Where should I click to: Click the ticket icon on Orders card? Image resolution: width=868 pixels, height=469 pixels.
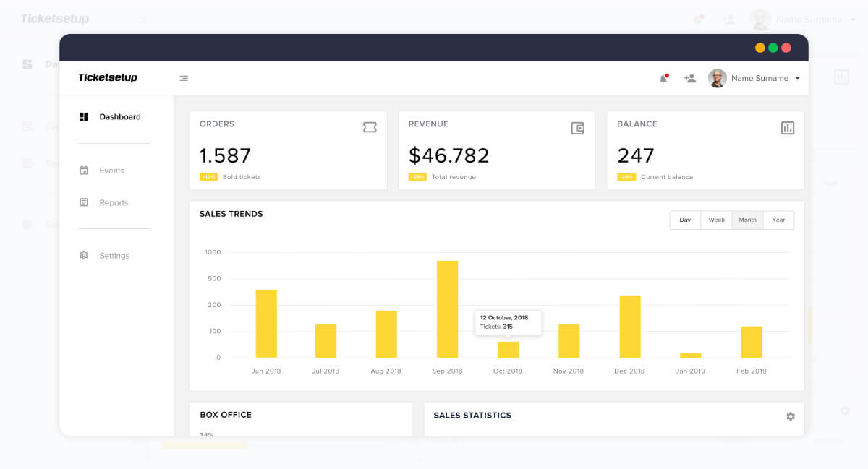pos(370,126)
